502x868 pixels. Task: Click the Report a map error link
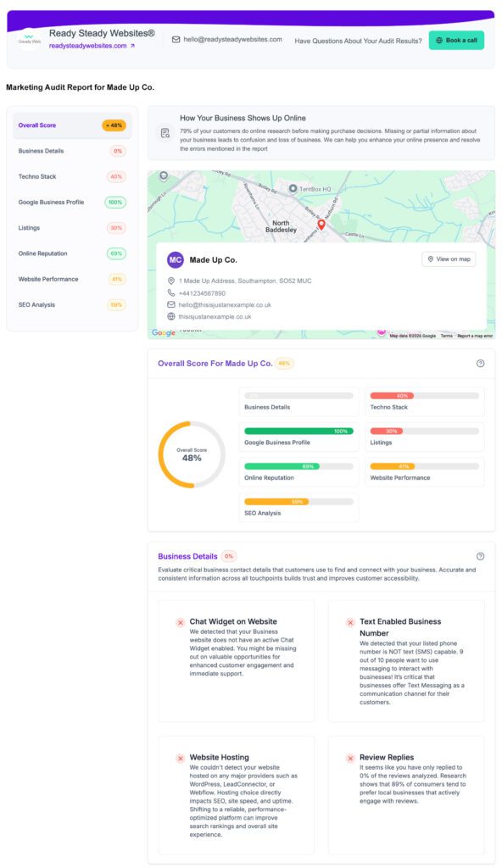coord(475,336)
